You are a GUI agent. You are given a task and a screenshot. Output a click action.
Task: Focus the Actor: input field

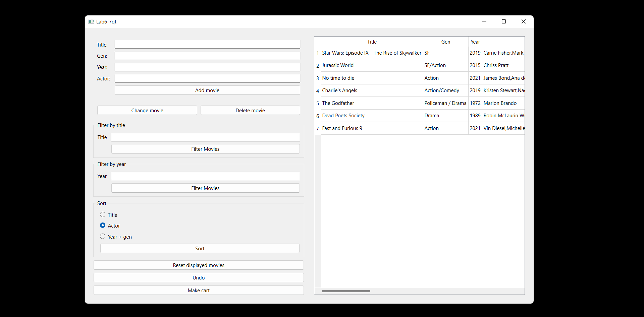(207, 79)
